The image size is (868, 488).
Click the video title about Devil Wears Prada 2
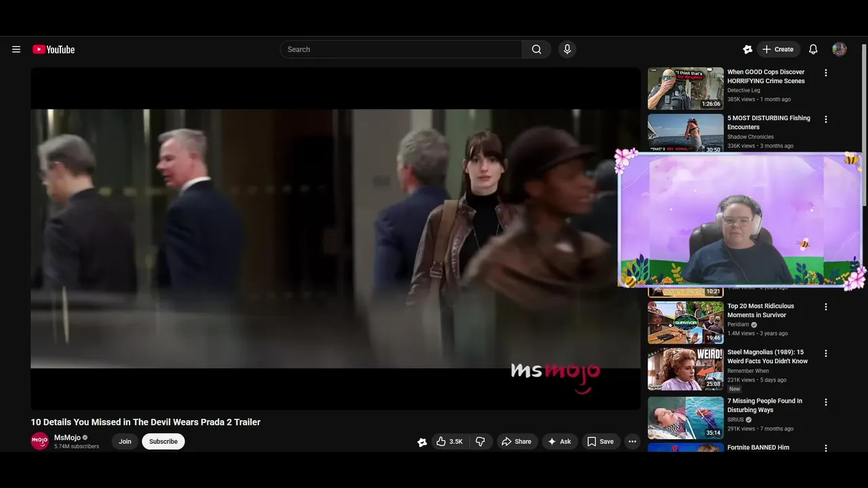(146, 422)
